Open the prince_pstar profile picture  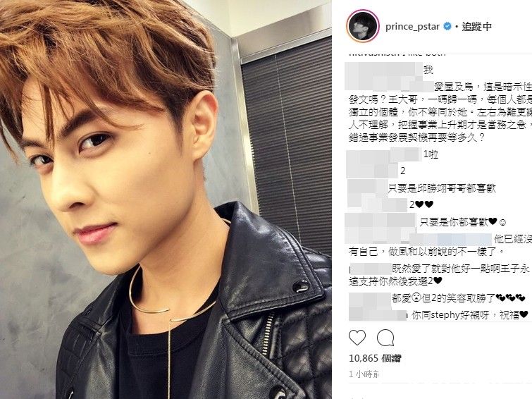(x=363, y=26)
